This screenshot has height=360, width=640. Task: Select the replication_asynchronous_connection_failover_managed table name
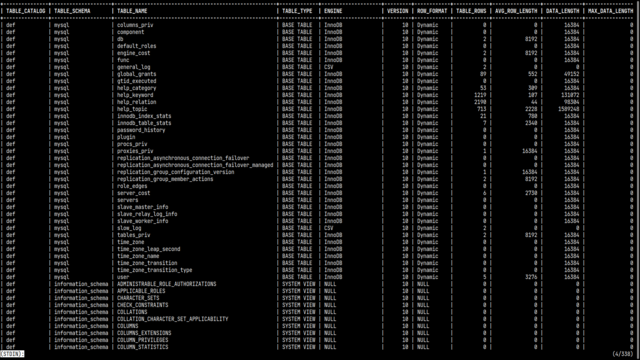[x=195, y=165]
